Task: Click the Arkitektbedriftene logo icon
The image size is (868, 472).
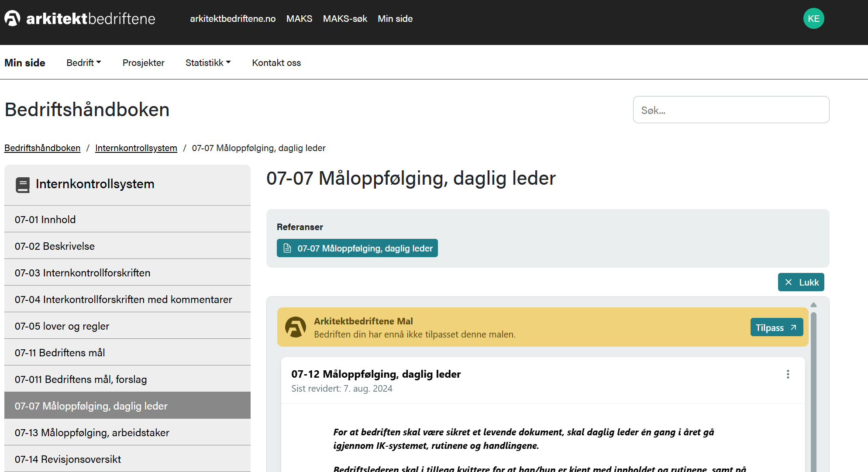Action: 12,18
